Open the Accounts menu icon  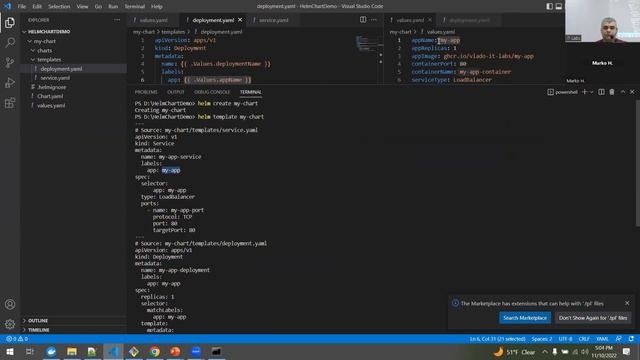coord(10,304)
